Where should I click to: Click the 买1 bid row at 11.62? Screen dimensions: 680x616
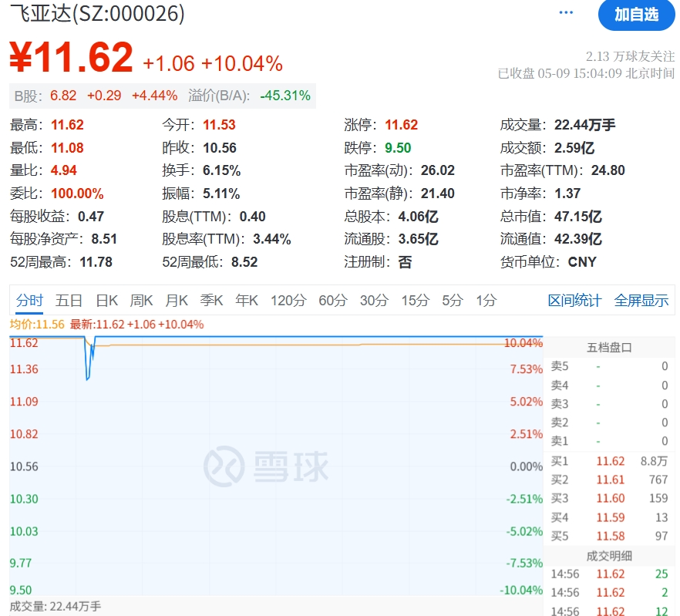[x=609, y=461]
